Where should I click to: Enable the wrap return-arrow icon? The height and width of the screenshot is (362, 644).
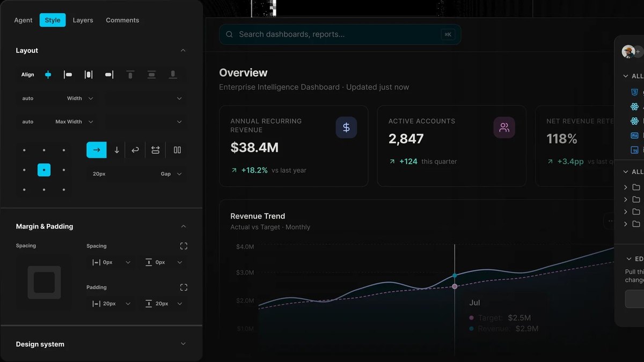135,150
